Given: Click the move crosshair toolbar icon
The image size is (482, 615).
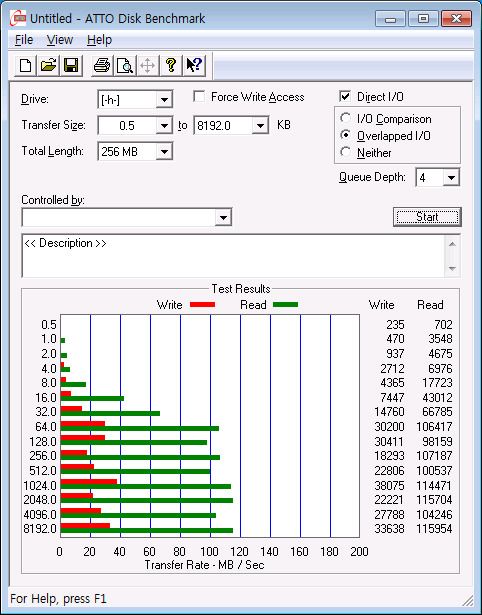Looking at the screenshot, I should [147, 65].
